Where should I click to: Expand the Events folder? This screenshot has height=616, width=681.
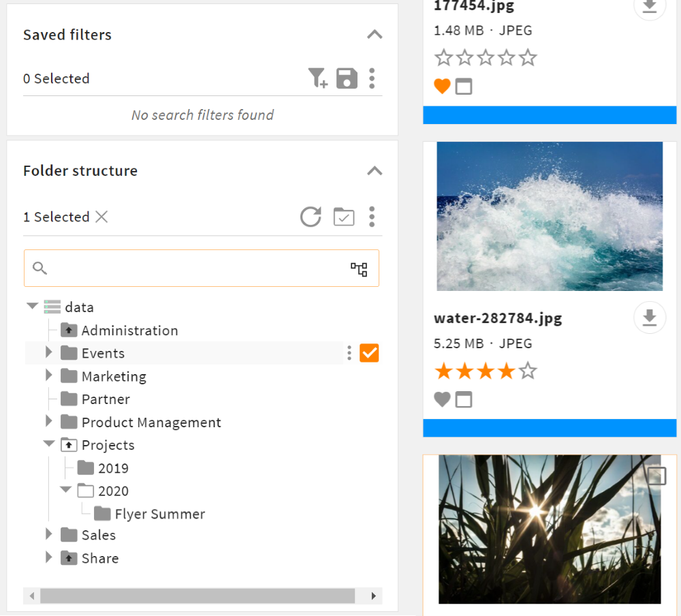[48, 352]
